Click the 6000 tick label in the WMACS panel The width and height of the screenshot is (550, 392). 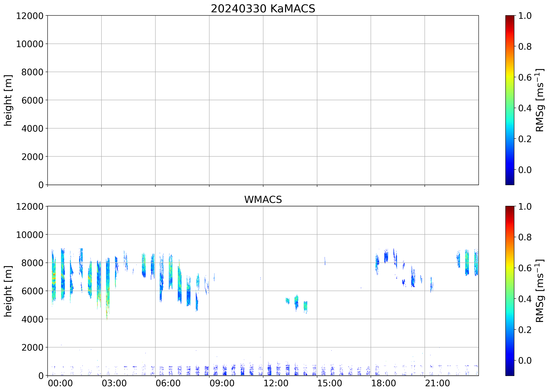pyautogui.click(x=32, y=291)
